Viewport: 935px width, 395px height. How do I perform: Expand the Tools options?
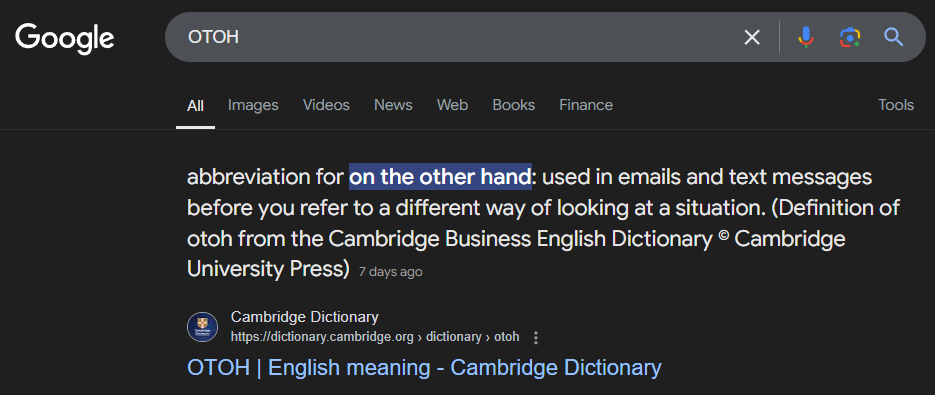[x=896, y=105]
